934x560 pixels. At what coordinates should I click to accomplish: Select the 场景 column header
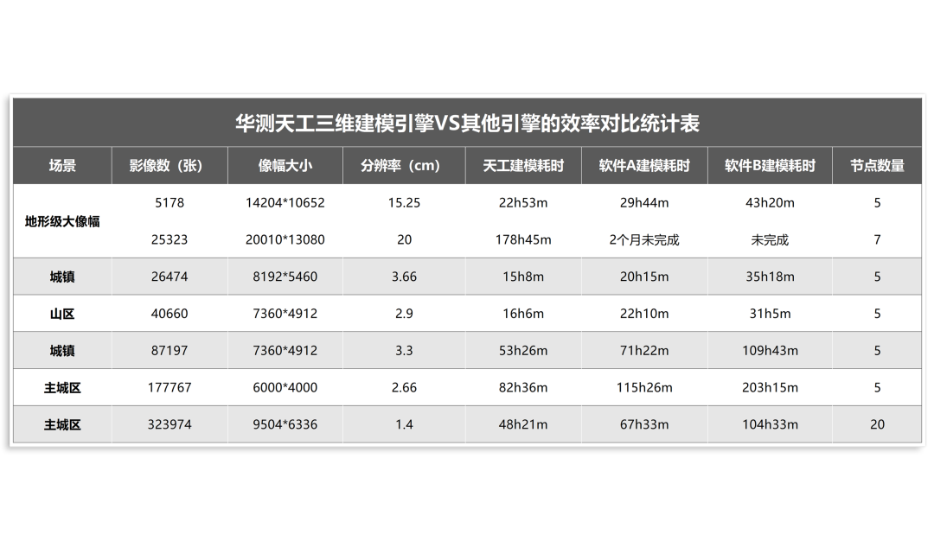pos(62,165)
